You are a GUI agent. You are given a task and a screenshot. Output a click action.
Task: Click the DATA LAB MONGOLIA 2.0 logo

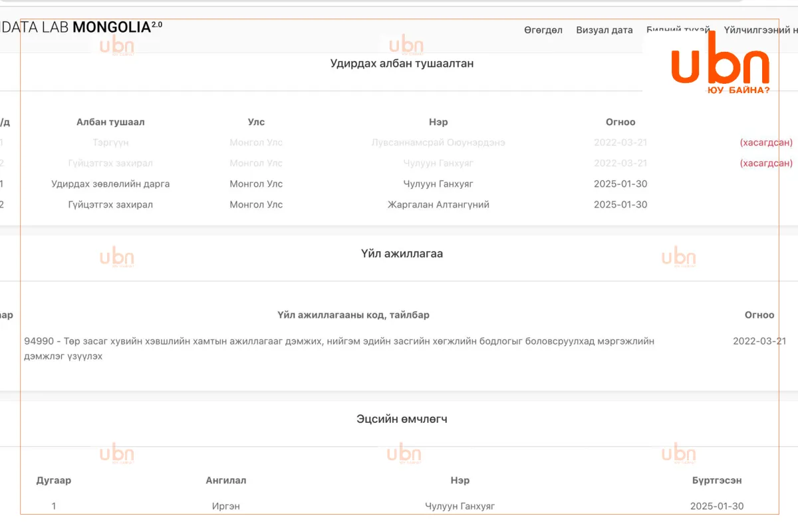point(81,27)
